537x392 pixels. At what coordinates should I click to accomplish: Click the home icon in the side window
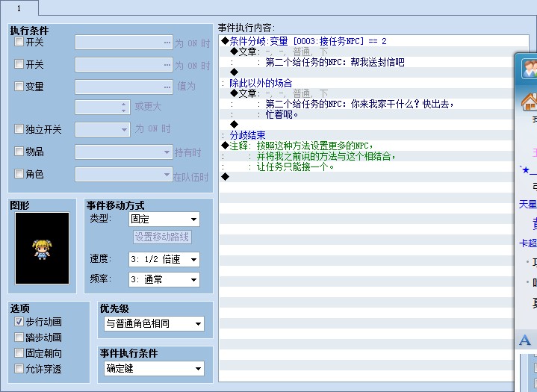tap(529, 102)
